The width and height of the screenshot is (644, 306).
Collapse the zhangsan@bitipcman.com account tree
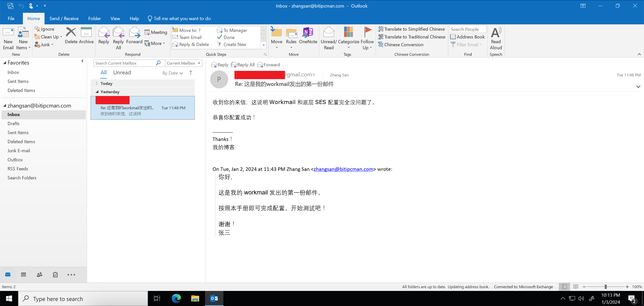point(5,106)
